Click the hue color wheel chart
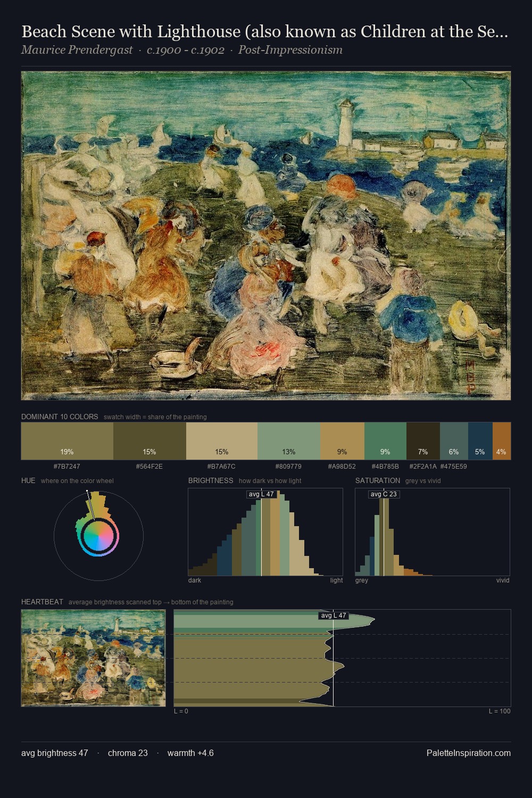532x798 pixels. 98,535
